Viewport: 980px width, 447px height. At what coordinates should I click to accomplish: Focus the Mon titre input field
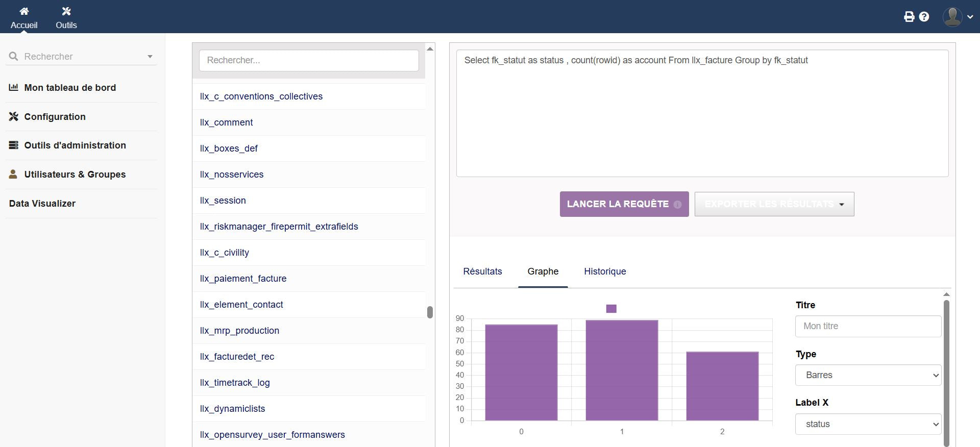click(868, 326)
